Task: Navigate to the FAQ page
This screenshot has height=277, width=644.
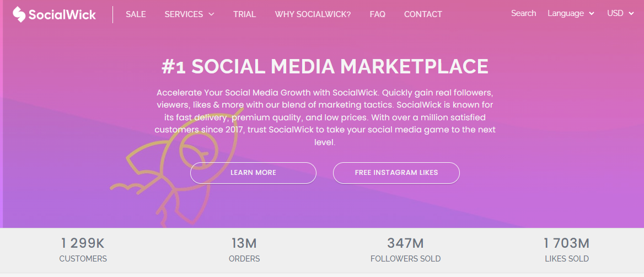Action: 377,14
